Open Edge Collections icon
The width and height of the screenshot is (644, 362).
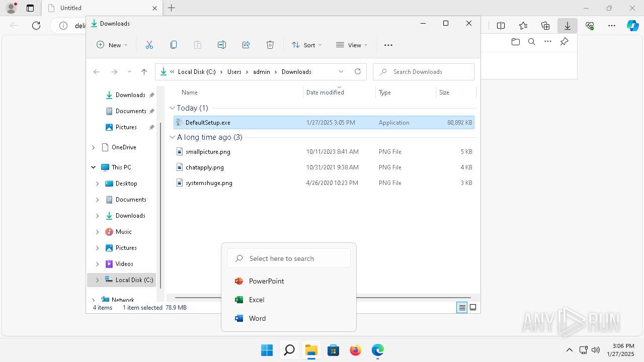tap(545, 26)
